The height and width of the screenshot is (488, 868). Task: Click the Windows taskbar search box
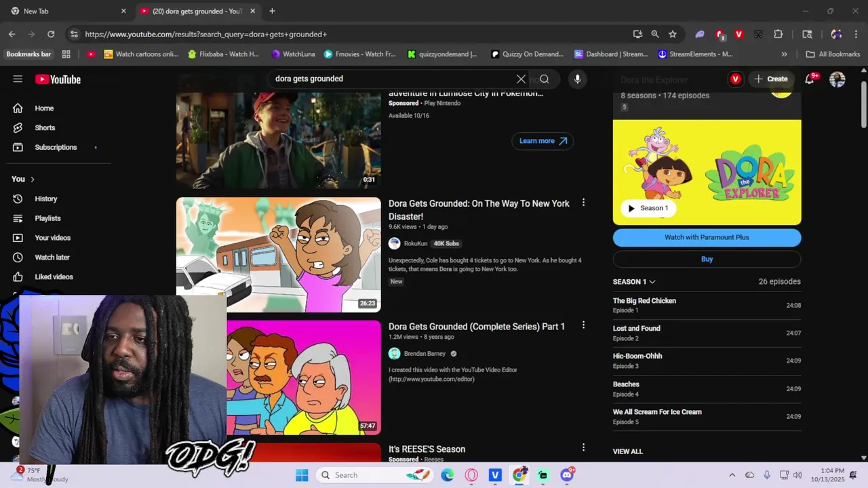click(x=374, y=475)
